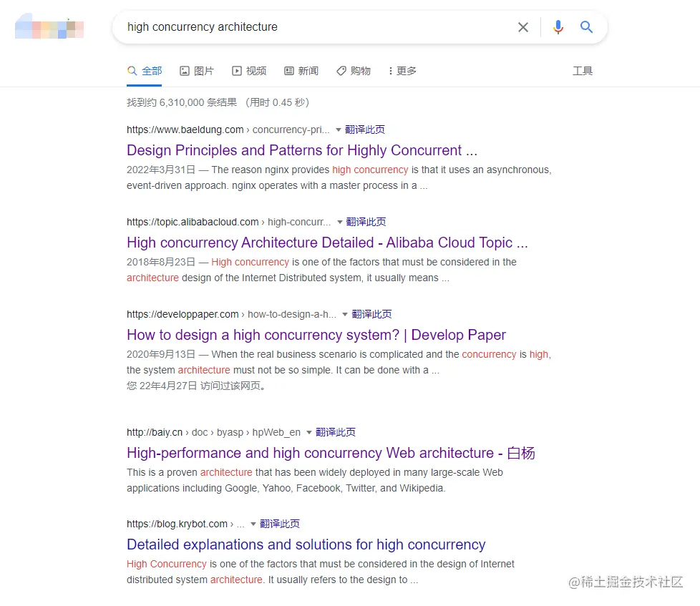Switch to 新闻 news tab
700x606 pixels.
coord(301,71)
